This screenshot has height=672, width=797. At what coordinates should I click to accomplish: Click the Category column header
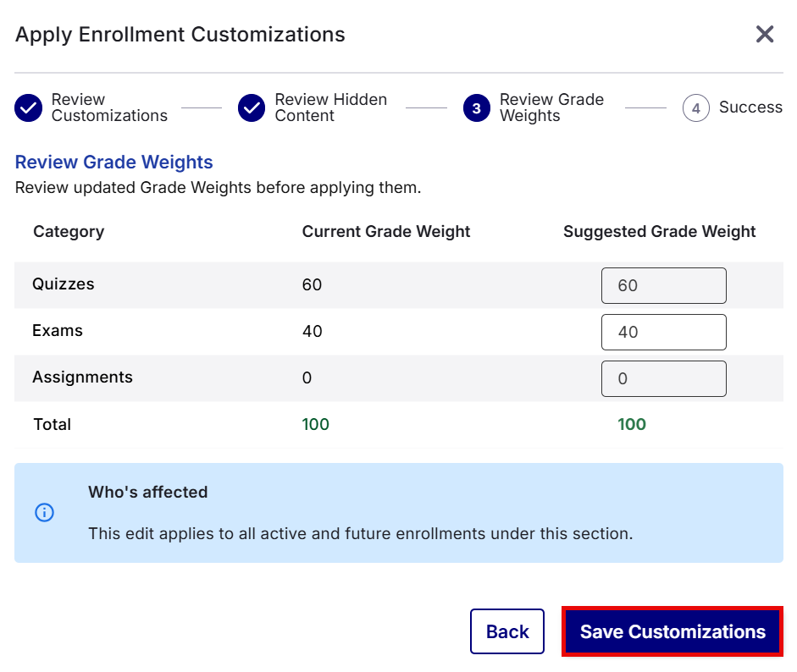pyautogui.click(x=69, y=232)
